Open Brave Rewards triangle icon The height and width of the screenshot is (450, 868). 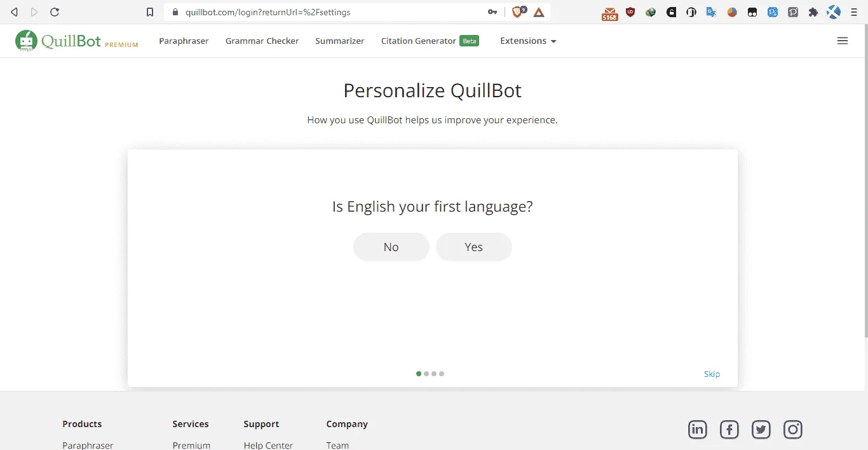click(539, 12)
